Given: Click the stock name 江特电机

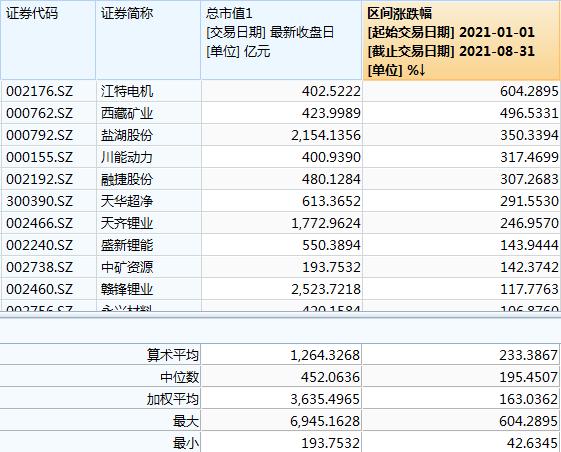Looking at the screenshot, I should (x=127, y=91).
